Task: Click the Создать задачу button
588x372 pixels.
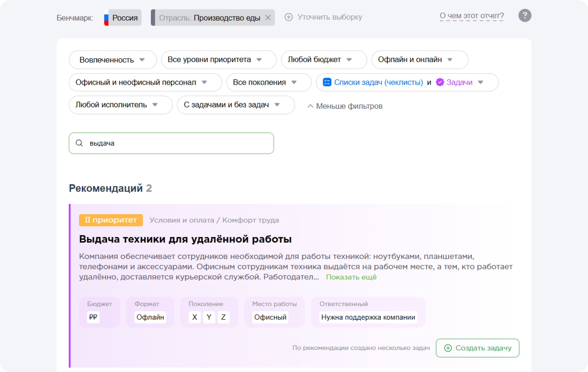Action: 477,348
